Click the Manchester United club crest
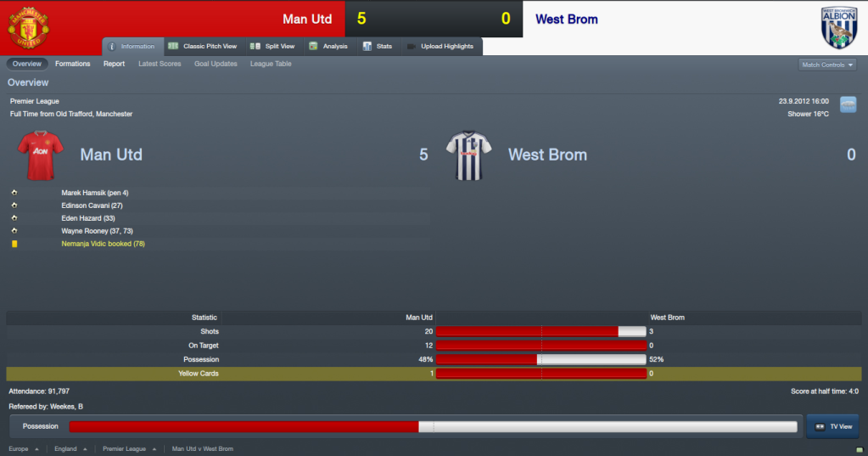The image size is (868, 456). (28, 28)
